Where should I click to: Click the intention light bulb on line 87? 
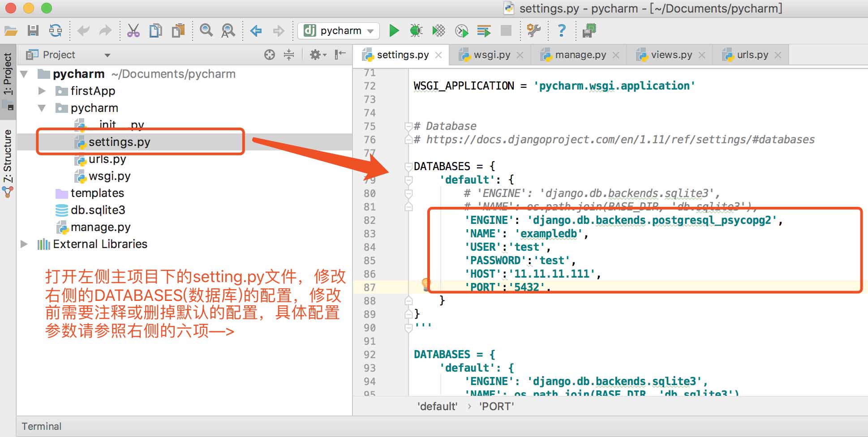pyautogui.click(x=425, y=284)
